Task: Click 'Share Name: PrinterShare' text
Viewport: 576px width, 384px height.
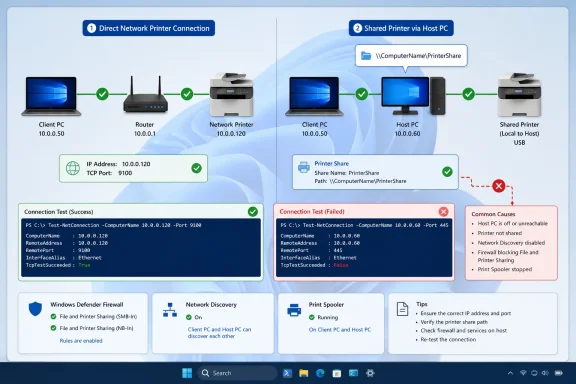Action: pyautogui.click(x=346, y=173)
